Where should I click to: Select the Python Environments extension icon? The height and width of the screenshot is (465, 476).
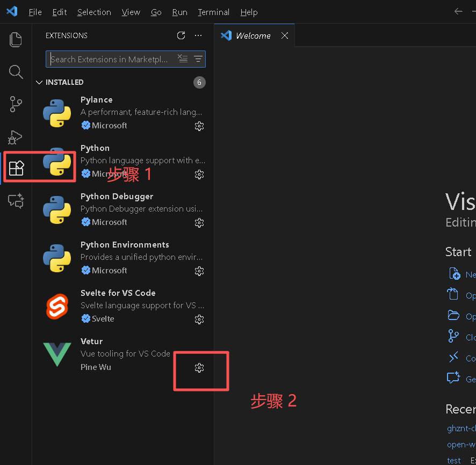click(x=57, y=258)
